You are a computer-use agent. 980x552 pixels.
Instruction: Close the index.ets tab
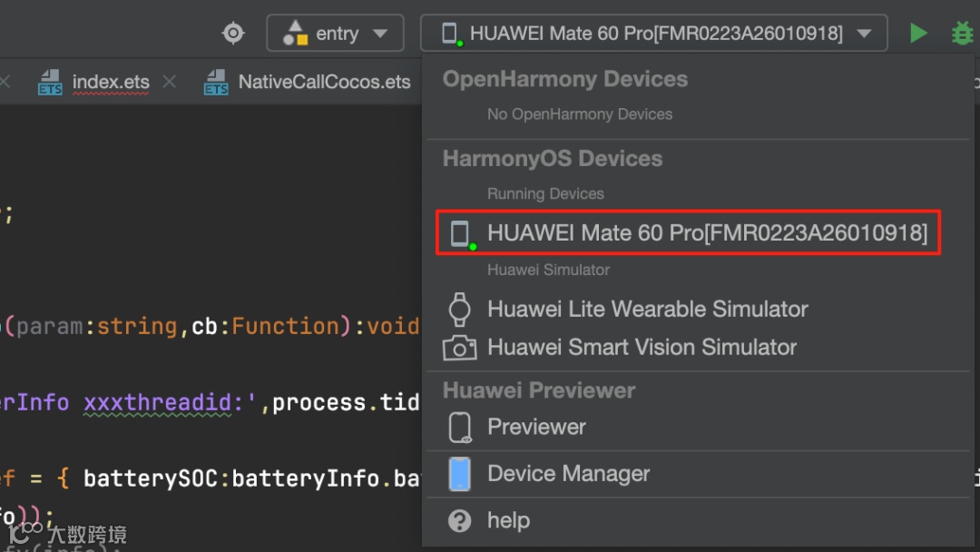(170, 82)
